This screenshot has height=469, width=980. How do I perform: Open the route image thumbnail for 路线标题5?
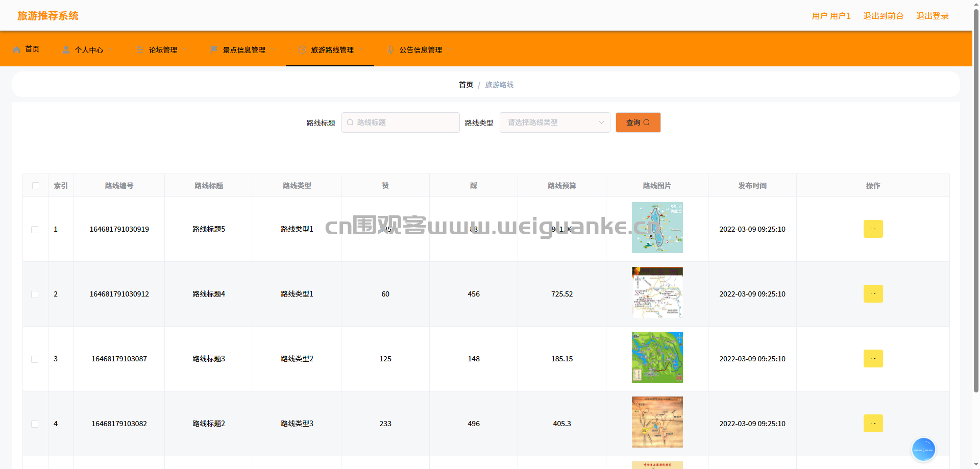coord(657,228)
